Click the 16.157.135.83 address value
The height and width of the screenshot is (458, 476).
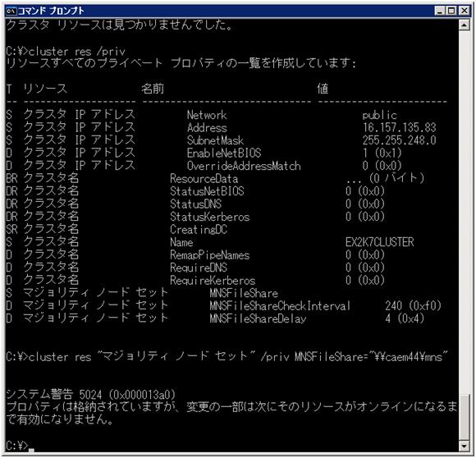pyautogui.click(x=400, y=127)
